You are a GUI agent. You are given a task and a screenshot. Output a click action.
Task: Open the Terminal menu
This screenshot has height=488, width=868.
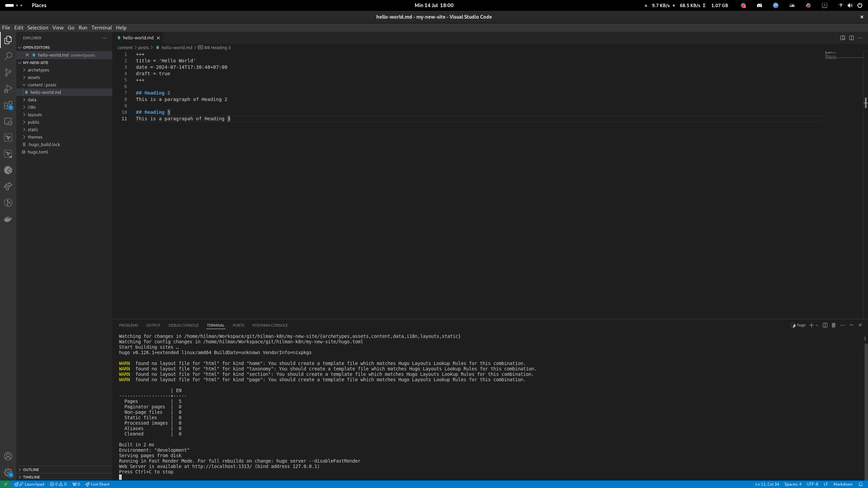(101, 28)
